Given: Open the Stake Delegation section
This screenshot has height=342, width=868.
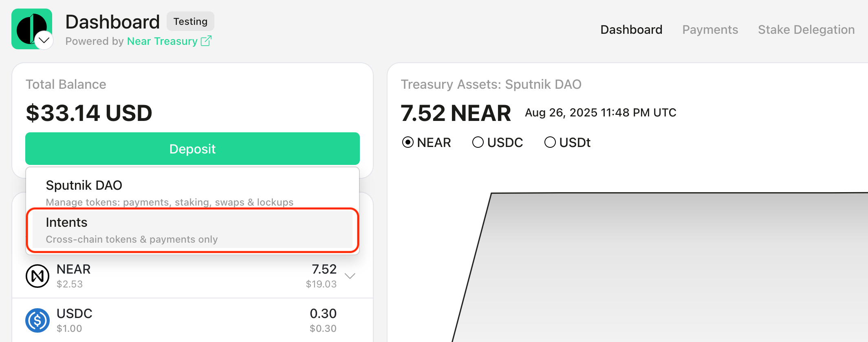Looking at the screenshot, I should click(806, 29).
